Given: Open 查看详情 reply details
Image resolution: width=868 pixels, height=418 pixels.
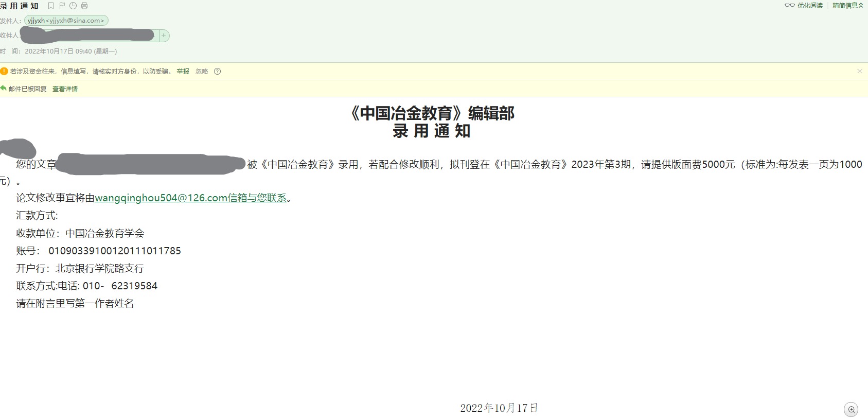Looking at the screenshot, I should click(x=65, y=89).
